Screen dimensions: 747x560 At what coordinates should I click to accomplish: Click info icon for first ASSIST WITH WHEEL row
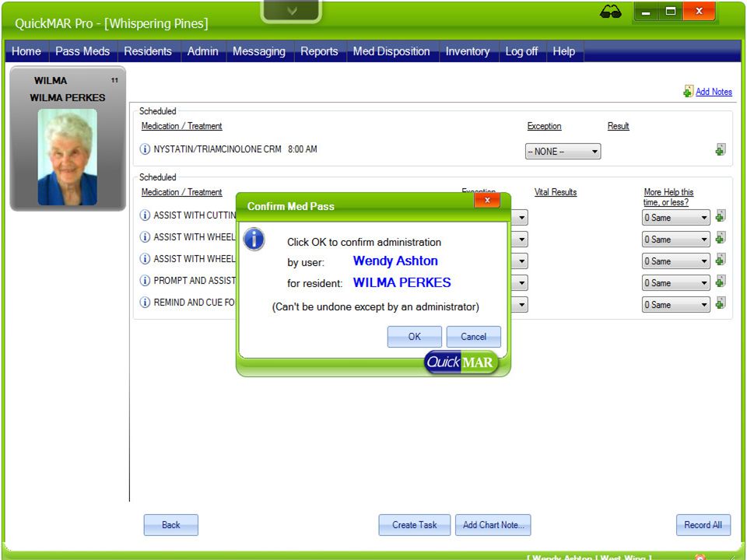(145, 236)
